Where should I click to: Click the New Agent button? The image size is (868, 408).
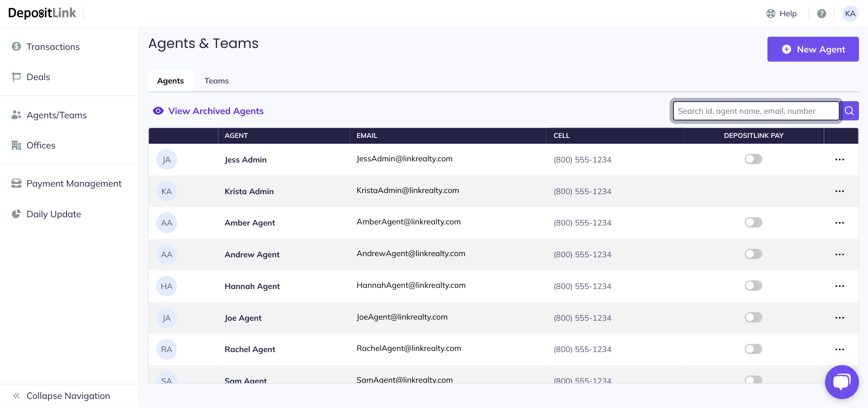point(812,49)
